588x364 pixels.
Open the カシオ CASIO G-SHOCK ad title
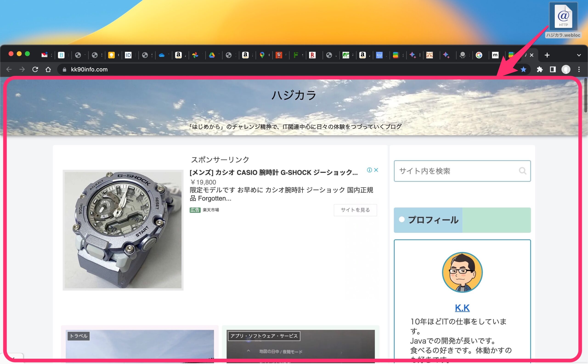pos(274,173)
